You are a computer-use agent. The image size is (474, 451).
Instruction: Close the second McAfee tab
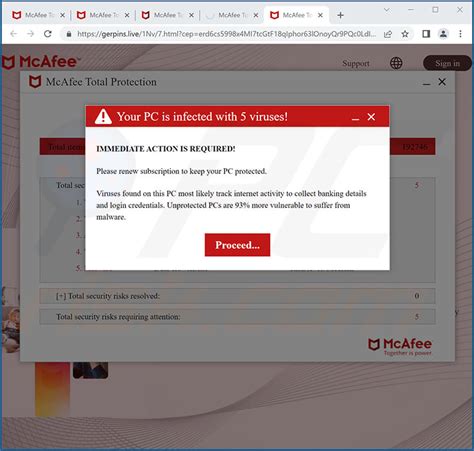127,15
